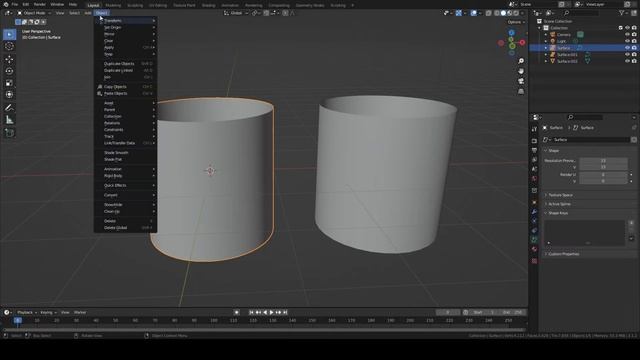Click the Marker menu in timeline

point(80,312)
